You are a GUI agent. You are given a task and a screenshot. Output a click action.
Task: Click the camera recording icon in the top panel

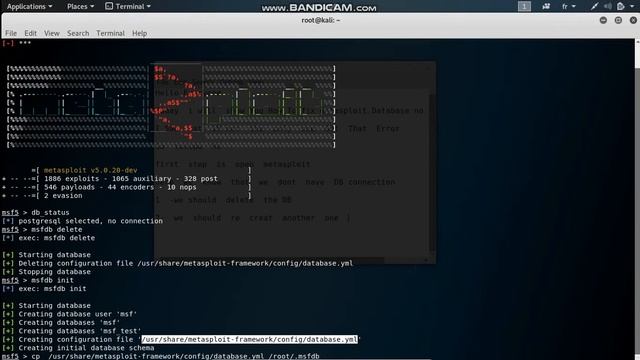tap(546, 7)
